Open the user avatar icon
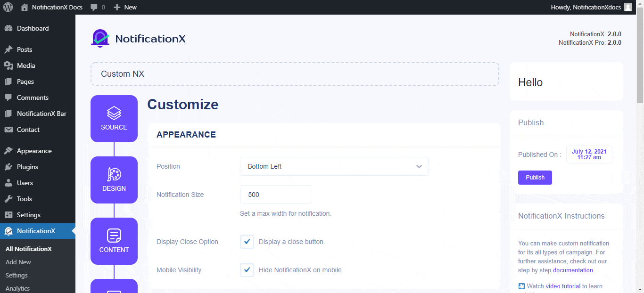The height and width of the screenshot is (293, 644). tap(628, 7)
